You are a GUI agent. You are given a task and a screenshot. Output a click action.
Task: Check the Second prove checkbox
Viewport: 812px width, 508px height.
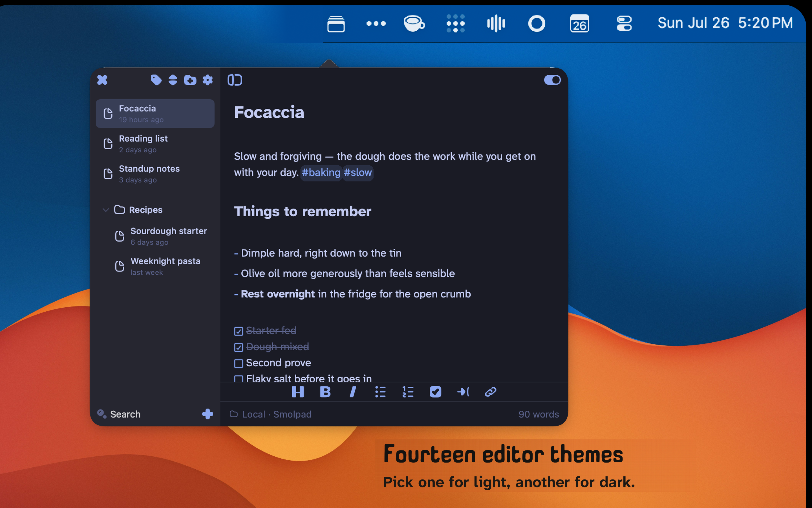(239, 364)
